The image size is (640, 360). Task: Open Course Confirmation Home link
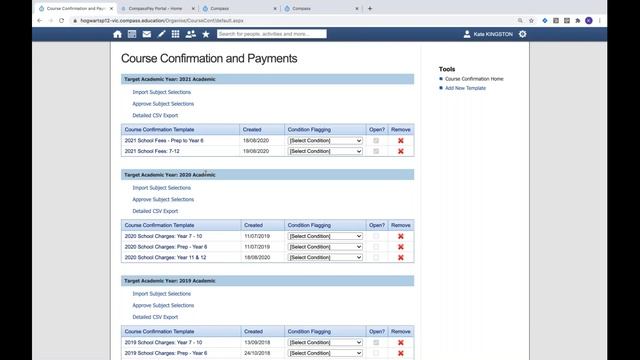[474, 79]
